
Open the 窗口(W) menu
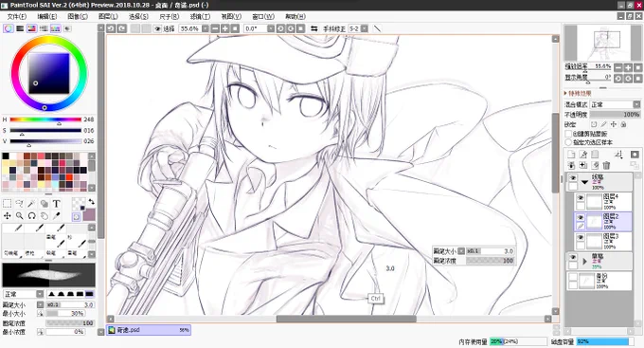(263, 16)
